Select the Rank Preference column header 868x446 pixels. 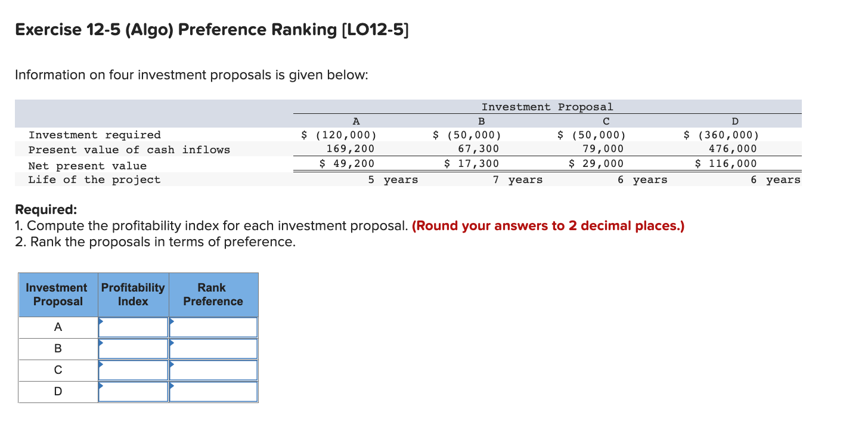[x=213, y=295]
